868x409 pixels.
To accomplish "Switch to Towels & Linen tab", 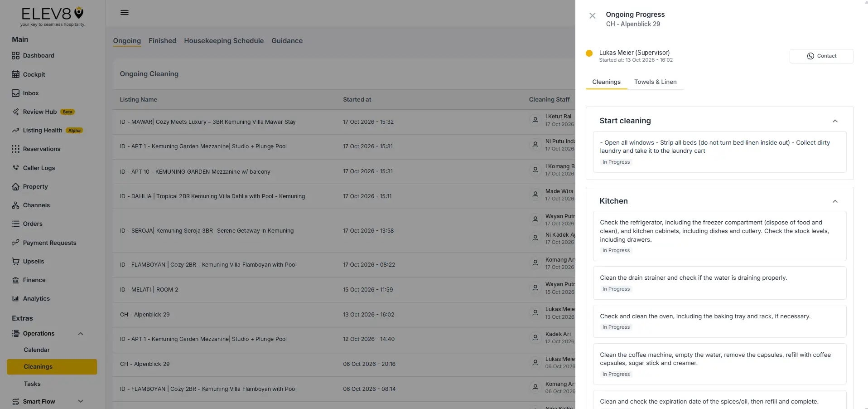I will (x=655, y=82).
